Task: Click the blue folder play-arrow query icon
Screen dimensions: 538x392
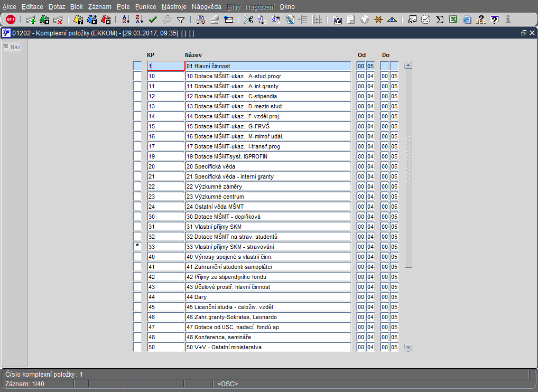Action: tap(92, 20)
